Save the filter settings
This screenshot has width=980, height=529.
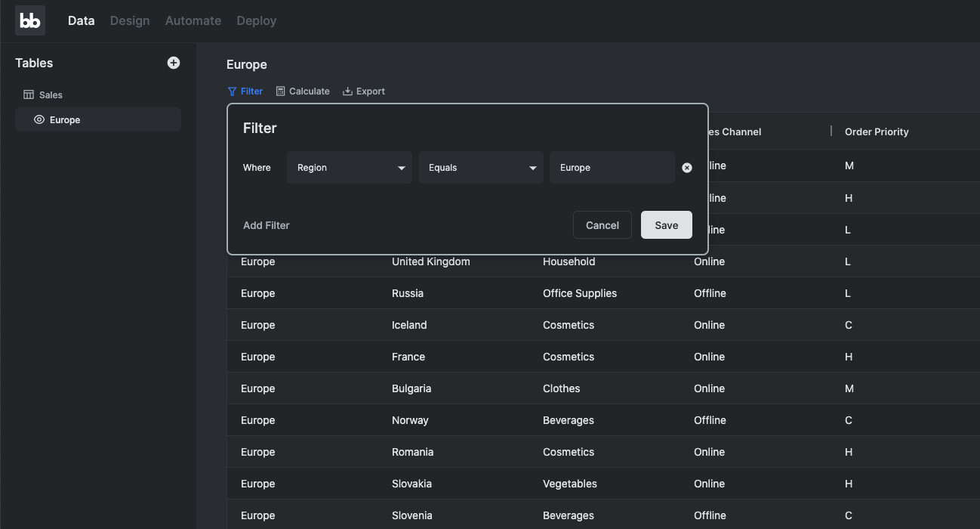coord(666,225)
